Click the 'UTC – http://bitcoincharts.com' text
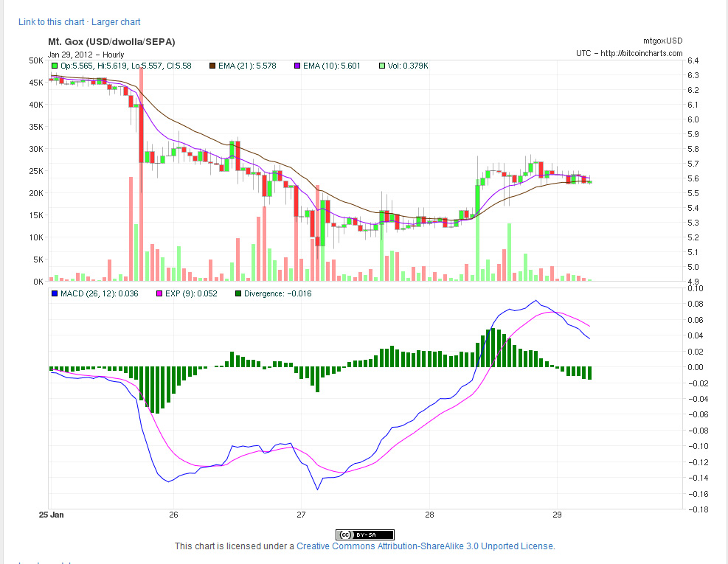This screenshot has height=564, width=728. tap(629, 53)
